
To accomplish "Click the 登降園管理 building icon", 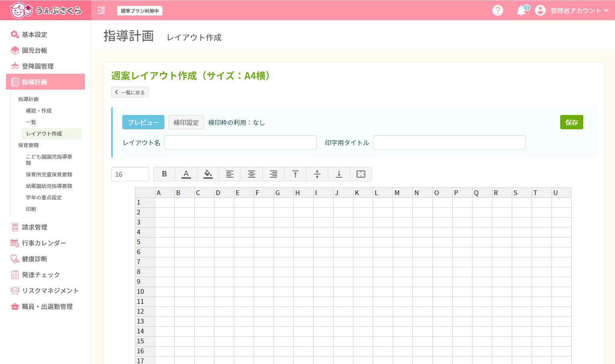I will (15, 66).
